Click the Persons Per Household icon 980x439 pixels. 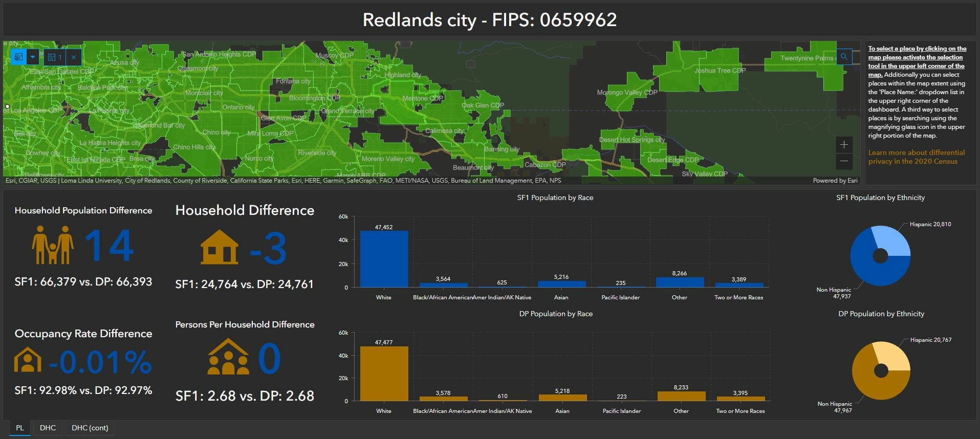228,357
